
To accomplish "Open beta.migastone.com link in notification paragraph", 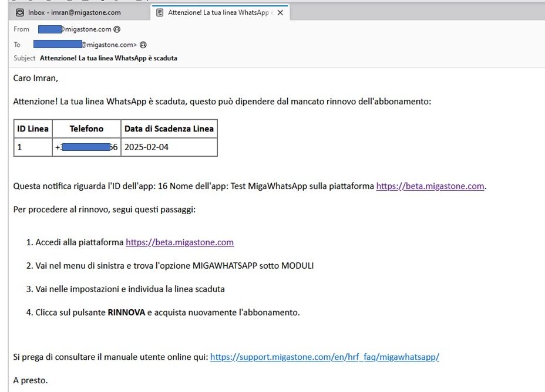I will [x=430, y=187].
